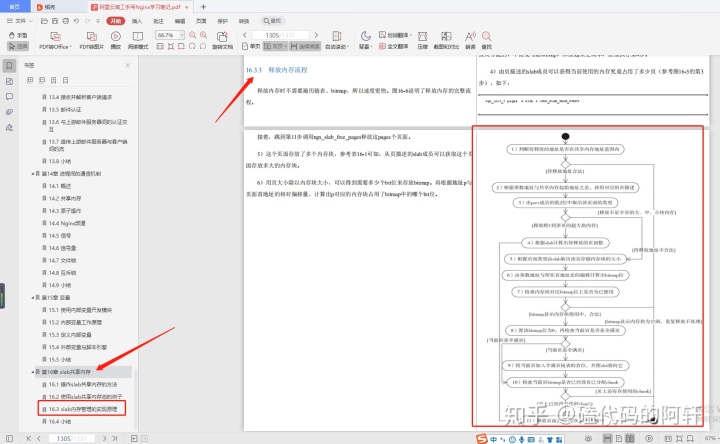Open the Annotate ribbon tab

point(158,21)
